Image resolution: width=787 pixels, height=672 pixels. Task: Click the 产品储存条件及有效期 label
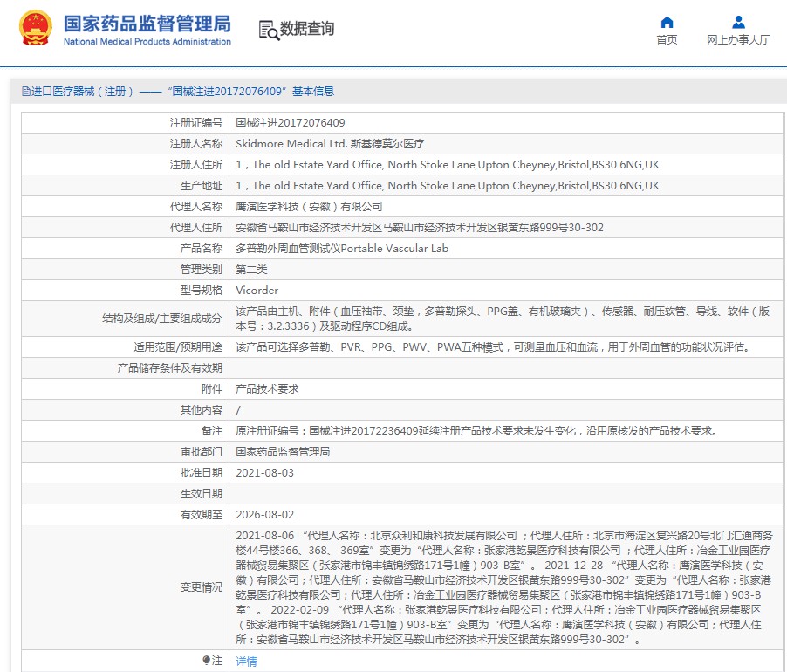tap(169, 368)
